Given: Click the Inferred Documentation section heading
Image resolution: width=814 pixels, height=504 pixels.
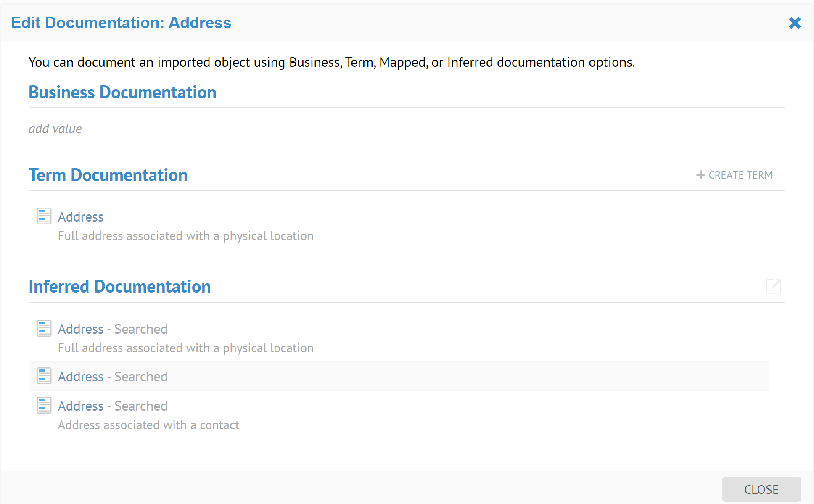Looking at the screenshot, I should click(x=119, y=287).
